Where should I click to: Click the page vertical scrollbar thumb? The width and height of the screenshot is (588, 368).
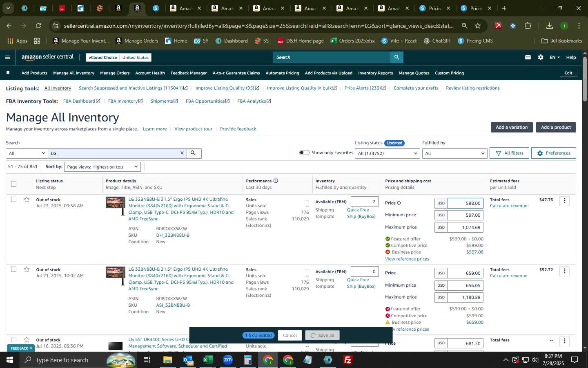coord(585,79)
